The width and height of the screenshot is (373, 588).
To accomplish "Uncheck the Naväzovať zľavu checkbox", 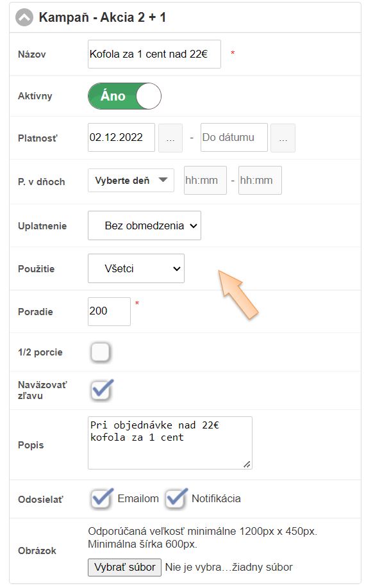I will click(101, 390).
